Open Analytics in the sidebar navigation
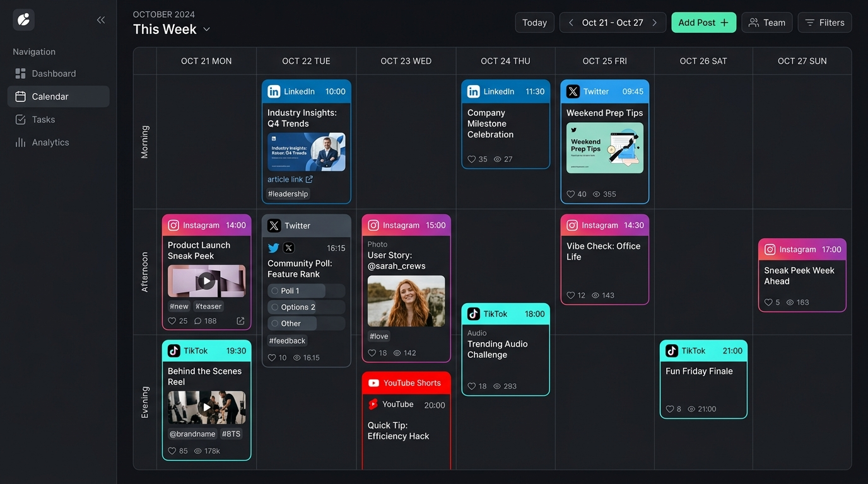Viewport: 868px width, 484px height. pos(50,142)
